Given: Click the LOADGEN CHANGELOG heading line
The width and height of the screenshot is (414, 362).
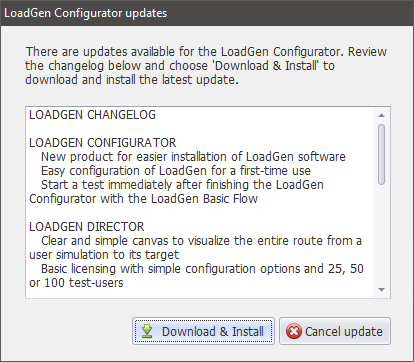Looking at the screenshot, I should (x=92, y=115).
